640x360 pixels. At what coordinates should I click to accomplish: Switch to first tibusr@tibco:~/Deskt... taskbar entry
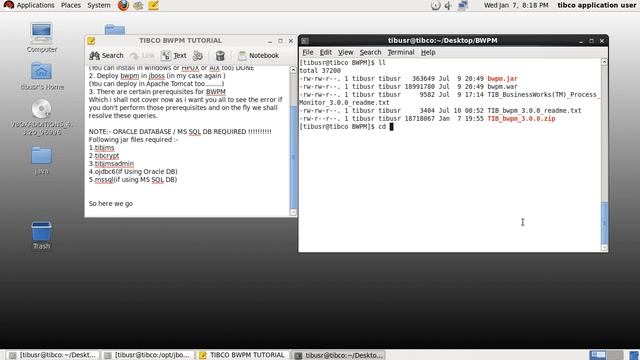(x=53, y=355)
